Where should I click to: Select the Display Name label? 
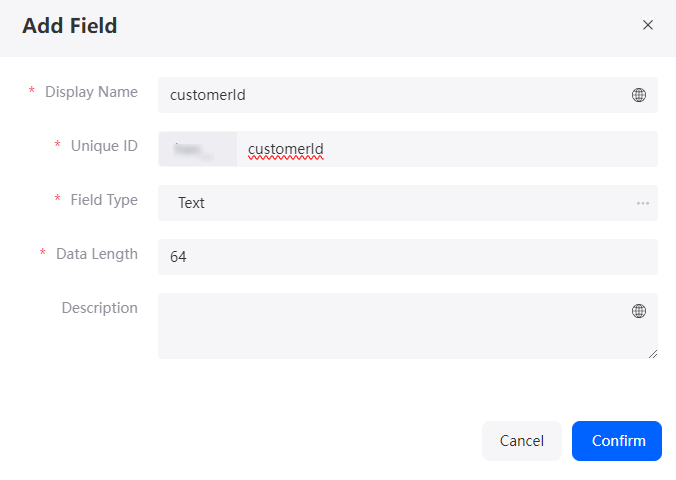[91, 92]
